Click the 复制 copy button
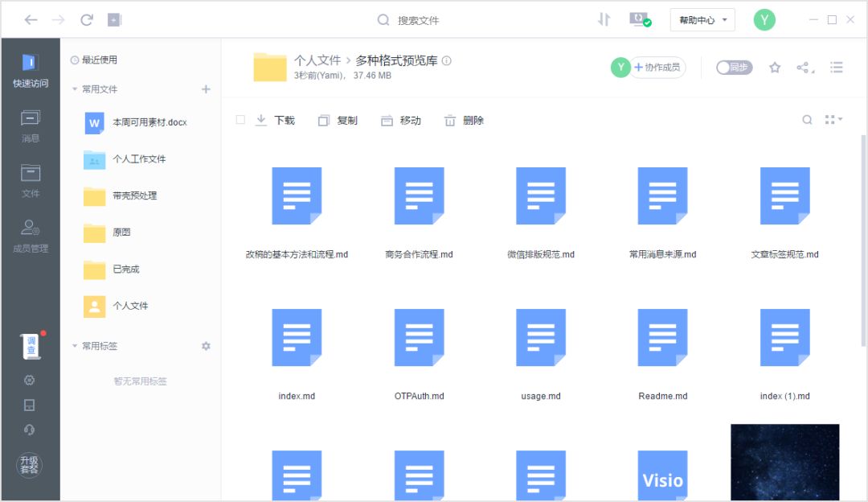868x502 pixels. pos(338,120)
